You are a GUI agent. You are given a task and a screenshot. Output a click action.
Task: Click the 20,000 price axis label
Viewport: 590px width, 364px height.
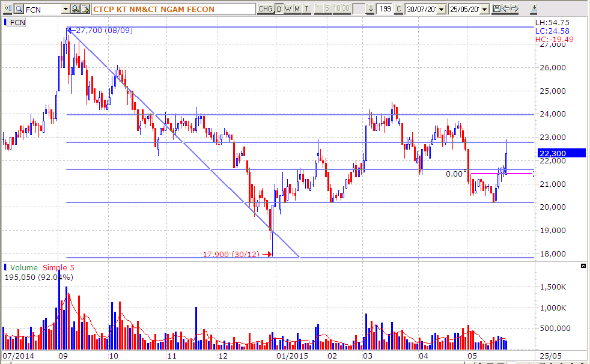[x=553, y=207]
